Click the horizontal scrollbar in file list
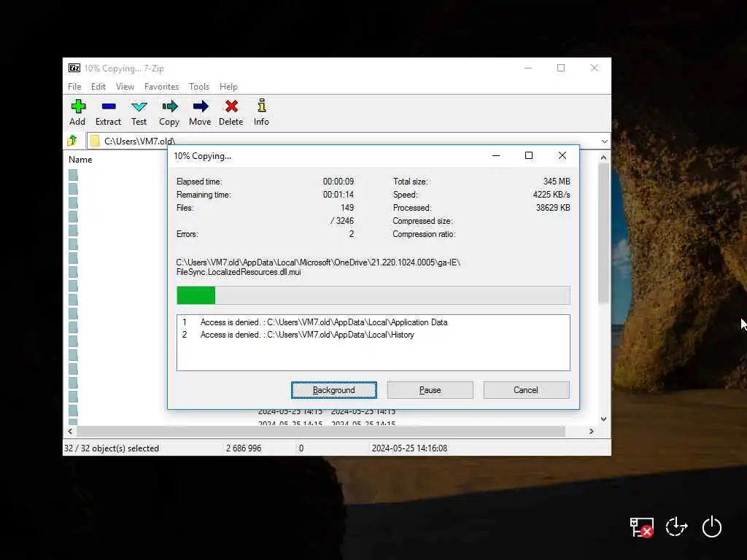Screen dimensions: 747x560 pos(321,432)
